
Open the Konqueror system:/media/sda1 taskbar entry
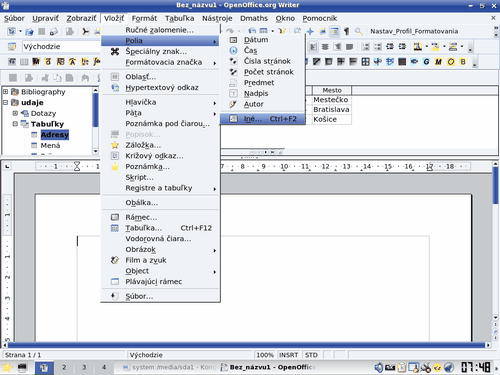169,367
